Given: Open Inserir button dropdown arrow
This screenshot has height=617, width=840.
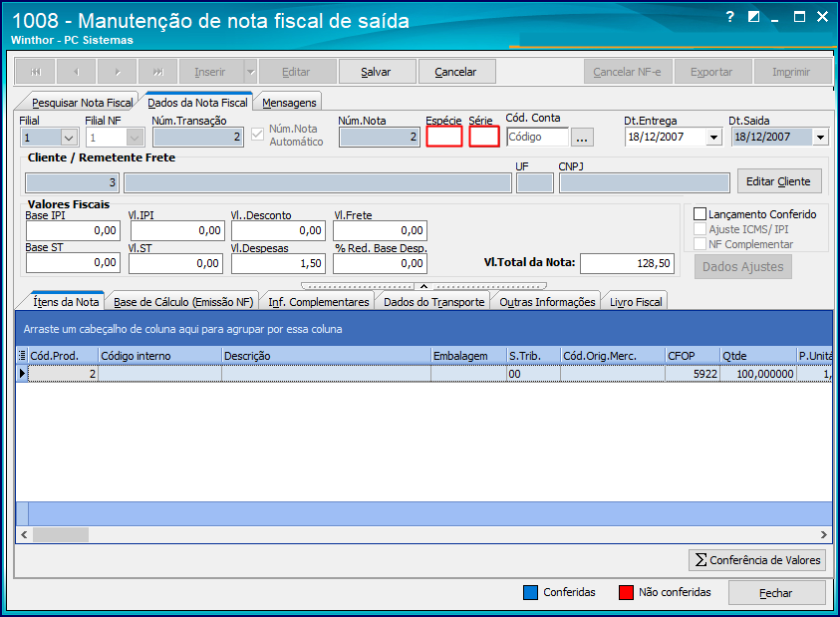Looking at the screenshot, I should click(x=251, y=72).
